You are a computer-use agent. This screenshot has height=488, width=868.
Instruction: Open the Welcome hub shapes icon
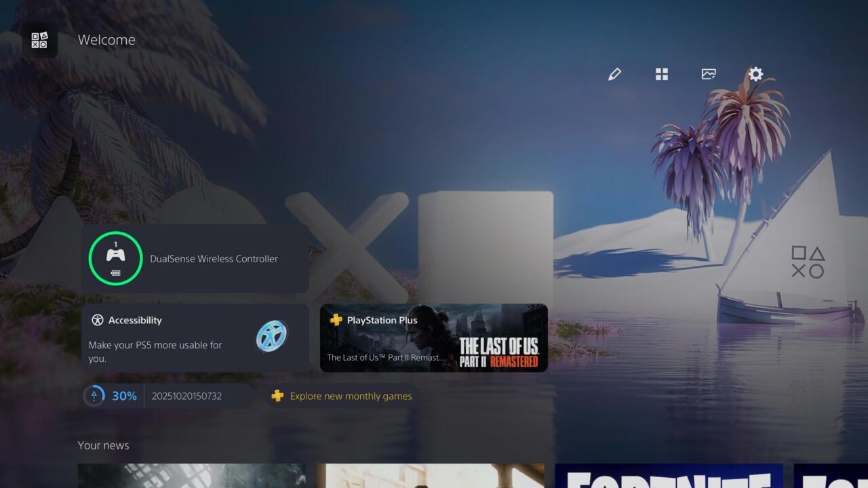pyautogui.click(x=39, y=40)
